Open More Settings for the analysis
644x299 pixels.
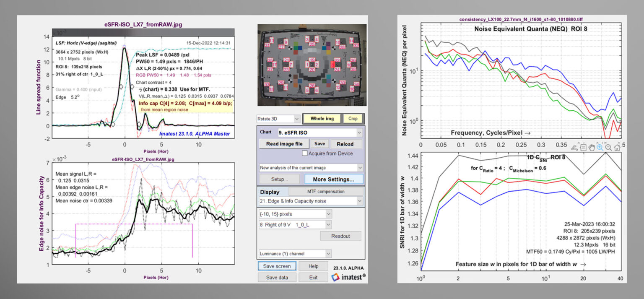pos(334,179)
